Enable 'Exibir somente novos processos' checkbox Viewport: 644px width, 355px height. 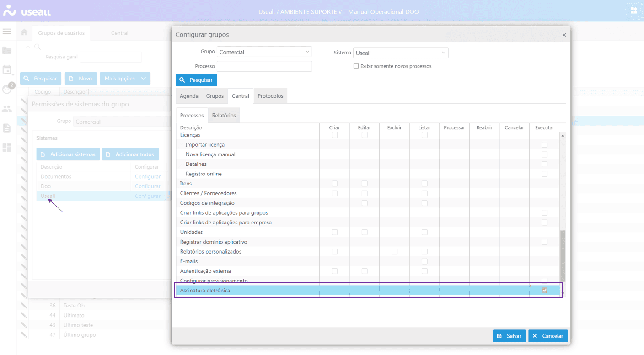click(x=356, y=66)
